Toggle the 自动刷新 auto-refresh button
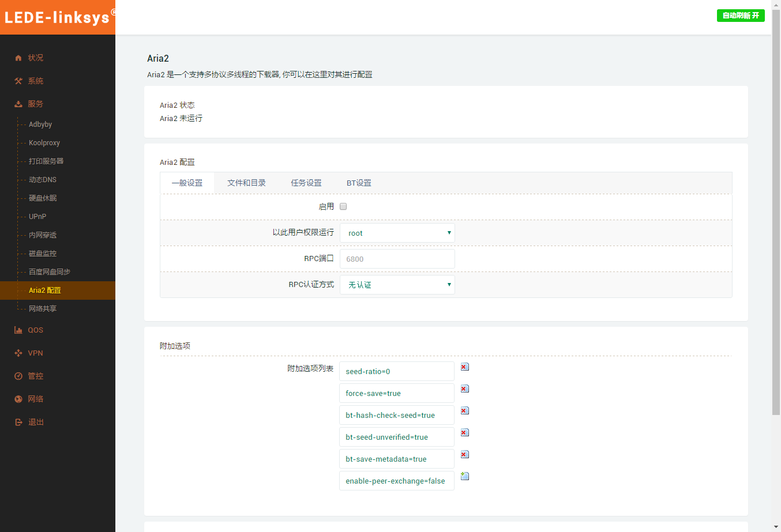The image size is (781, 532). [740, 16]
